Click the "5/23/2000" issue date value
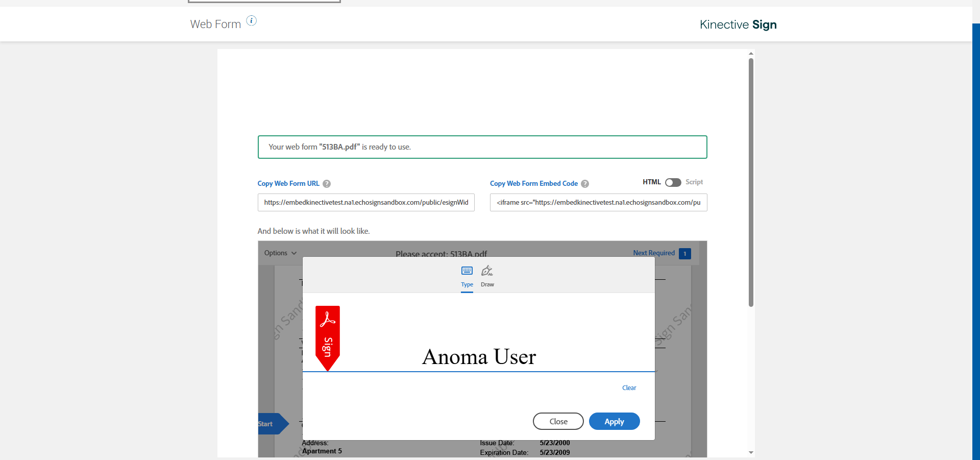The height and width of the screenshot is (460, 980). pos(555,443)
